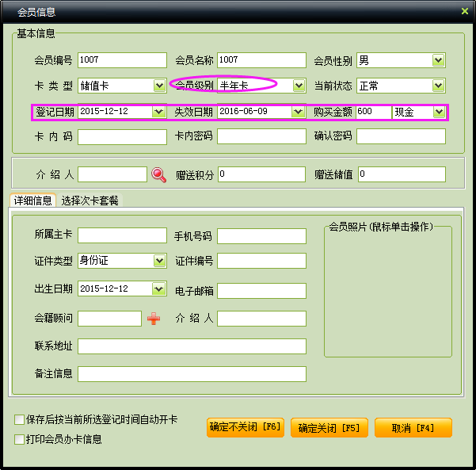Click the 会籍顾问 input field

click(x=109, y=319)
